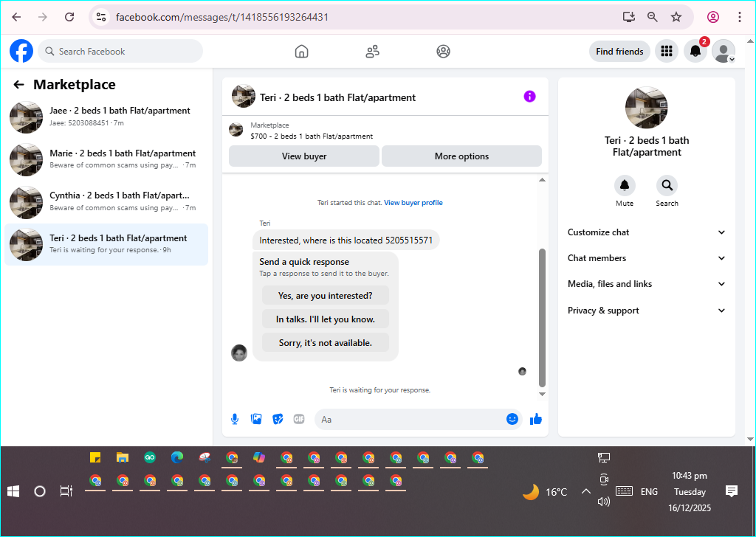756x537 pixels.
Task: Click the View buyer button
Action: 304,156
